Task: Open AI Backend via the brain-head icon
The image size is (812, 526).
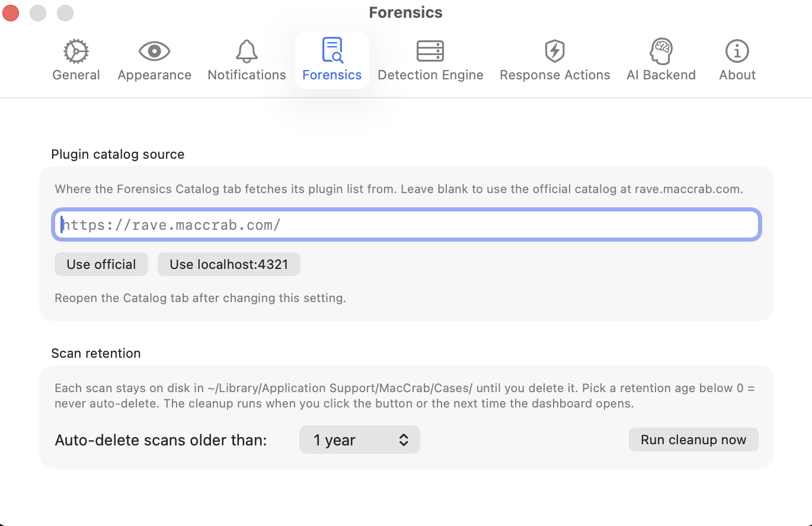Action: 661,52
